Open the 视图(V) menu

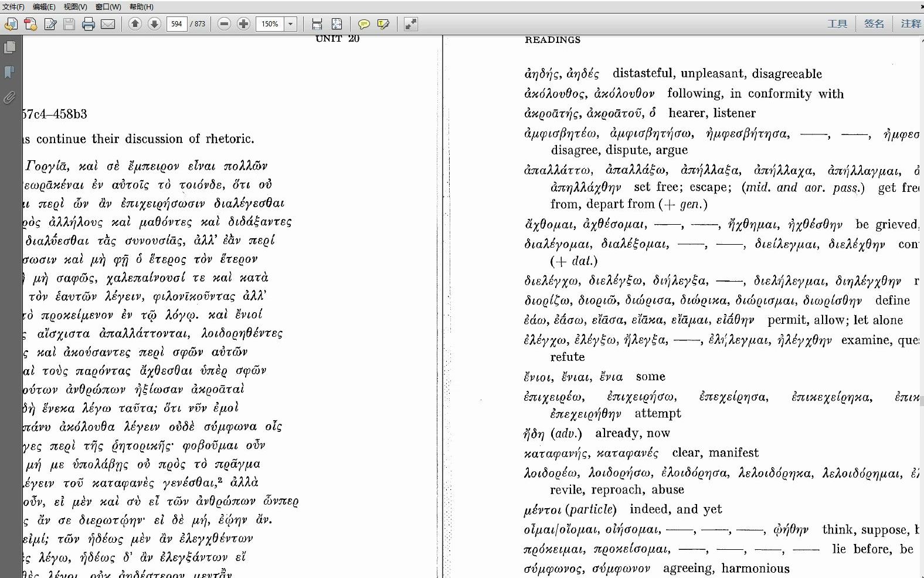pyautogui.click(x=75, y=6)
